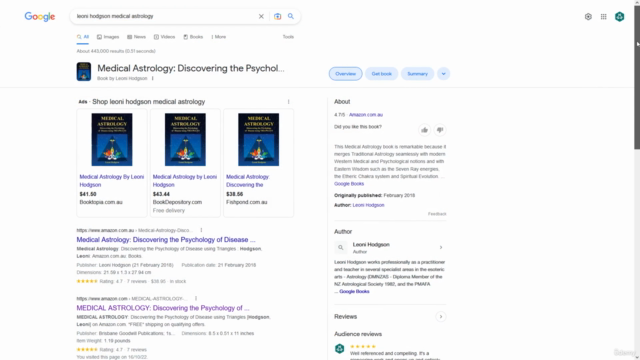The height and width of the screenshot is (360, 640).
Task: Open Medical Astrology: Discovering the Psychology of Disease result
Action: (166, 240)
